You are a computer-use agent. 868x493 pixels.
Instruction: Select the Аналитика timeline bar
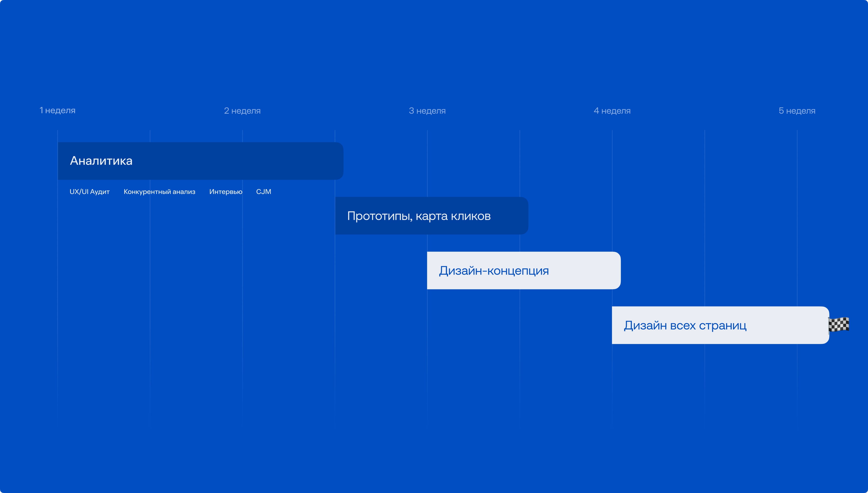(x=200, y=161)
